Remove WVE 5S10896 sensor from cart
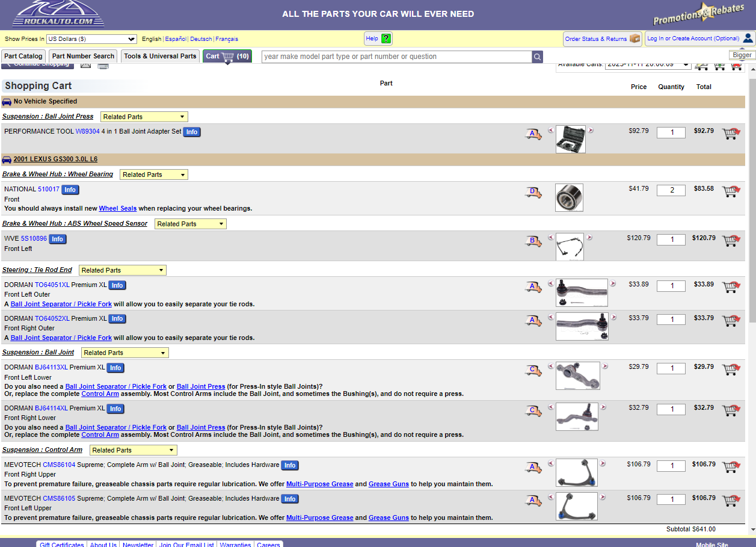This screenshot has height=547, width=756. coord(731,240)
